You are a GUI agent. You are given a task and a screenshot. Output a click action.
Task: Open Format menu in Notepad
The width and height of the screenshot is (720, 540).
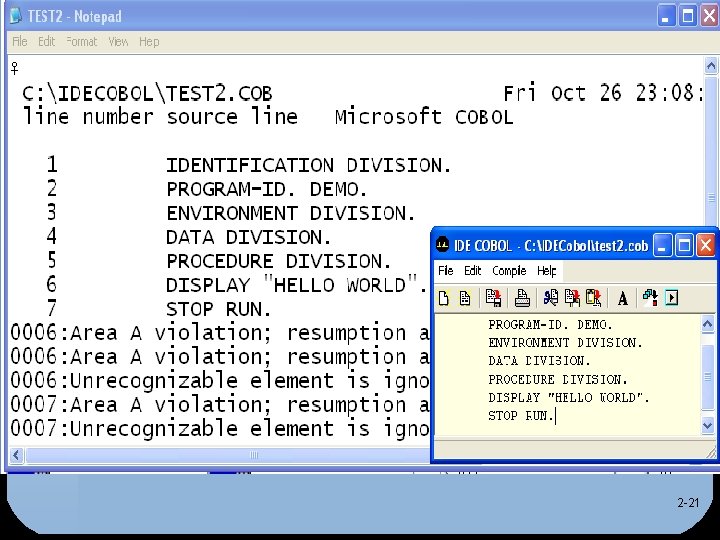point(82,42)
